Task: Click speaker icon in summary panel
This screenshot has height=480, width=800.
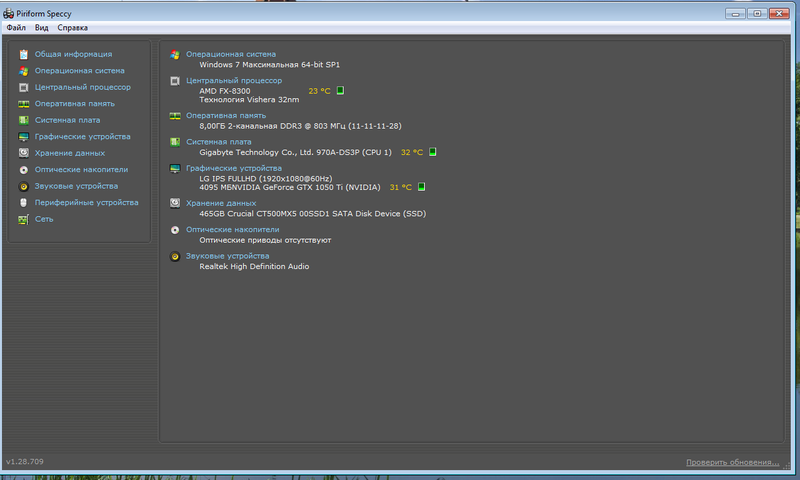Action: coord(175,257)
